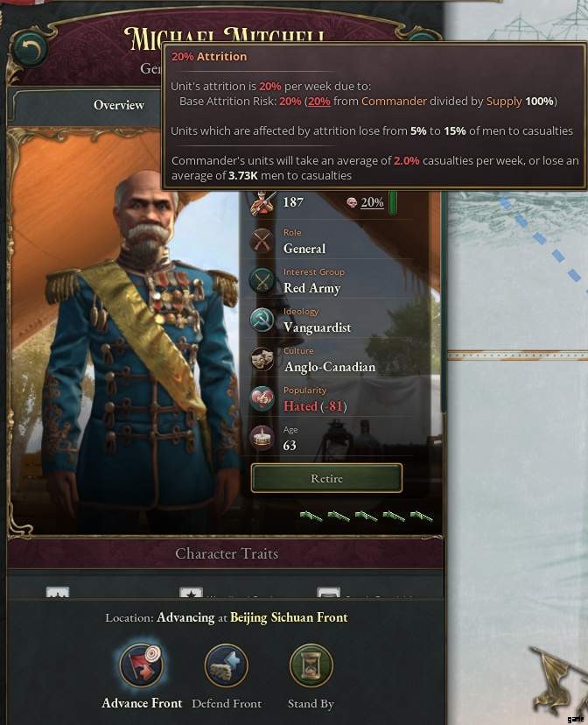This screenshot has width=588, height=725.
Task: Click the back arrow button
Action: [x=31, y=50]
